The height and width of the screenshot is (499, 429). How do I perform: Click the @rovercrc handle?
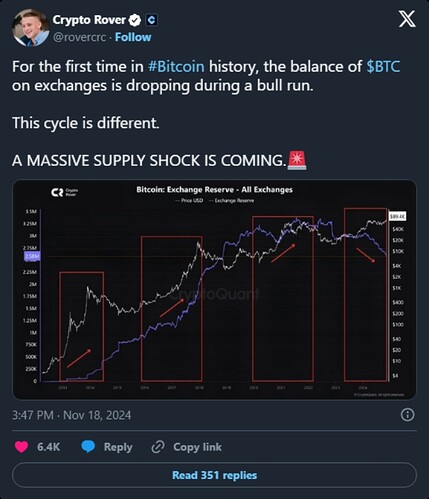pyautogui.click(x=79, y=37)
